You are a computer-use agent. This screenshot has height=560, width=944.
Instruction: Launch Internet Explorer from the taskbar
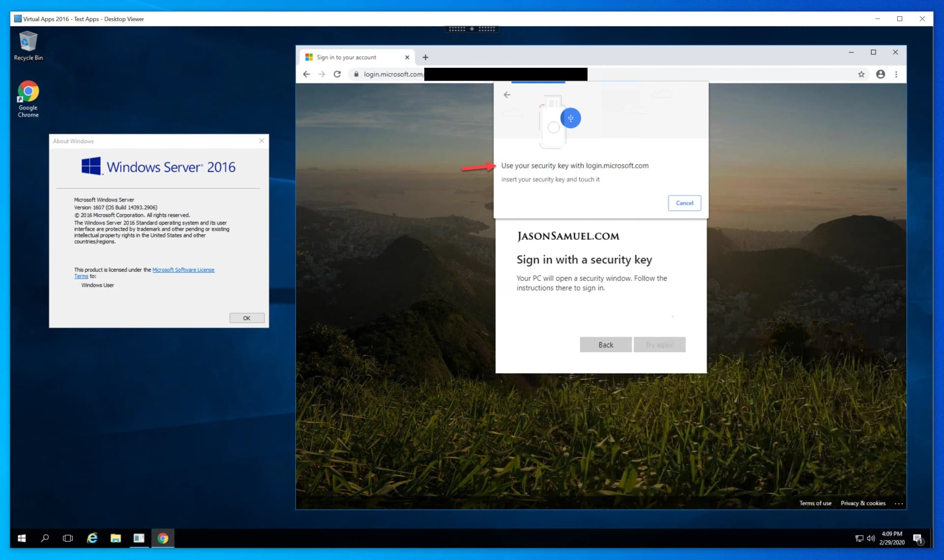pyautogui.click(x=92, y=538)
